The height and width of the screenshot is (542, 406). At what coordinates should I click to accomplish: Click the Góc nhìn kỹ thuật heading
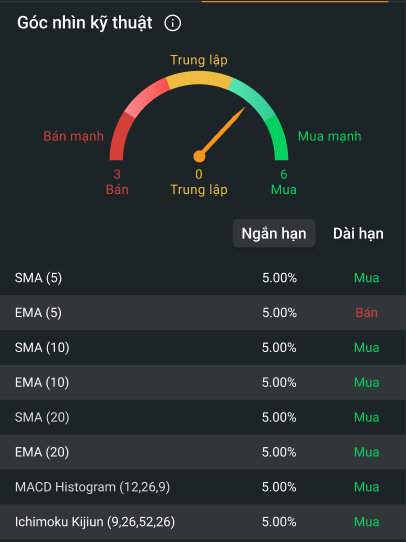(x=85, y=23)
